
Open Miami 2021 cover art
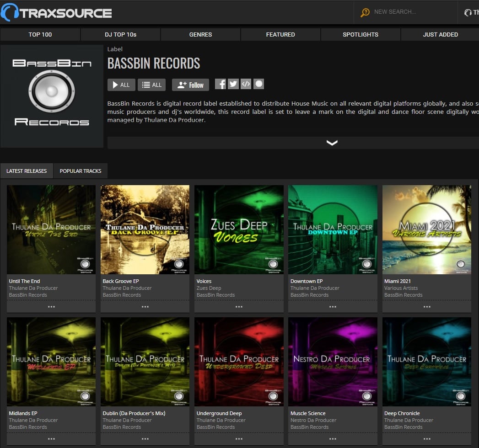coord(427,230)
